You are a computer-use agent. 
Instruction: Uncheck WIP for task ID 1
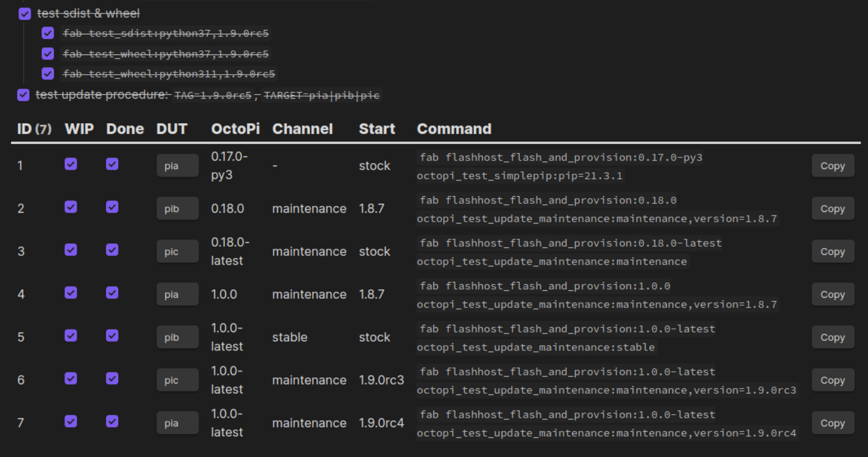point(70,165)
